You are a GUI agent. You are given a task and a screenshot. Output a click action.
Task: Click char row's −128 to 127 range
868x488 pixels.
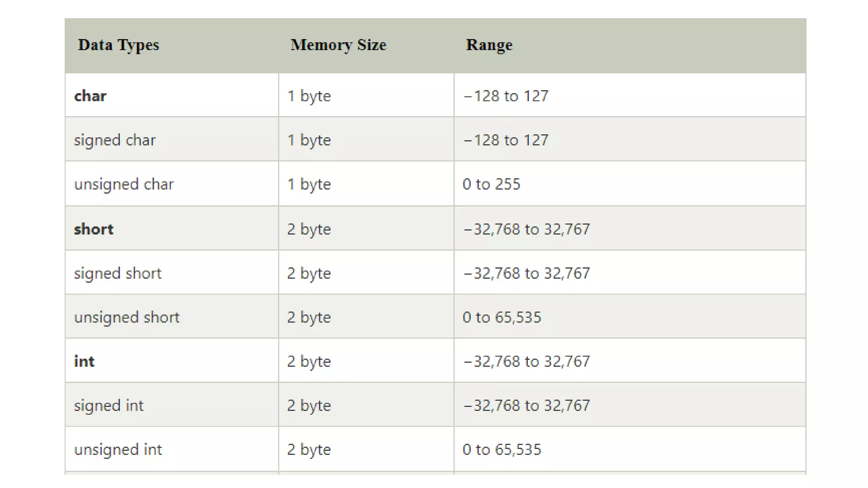click(506, 96)
